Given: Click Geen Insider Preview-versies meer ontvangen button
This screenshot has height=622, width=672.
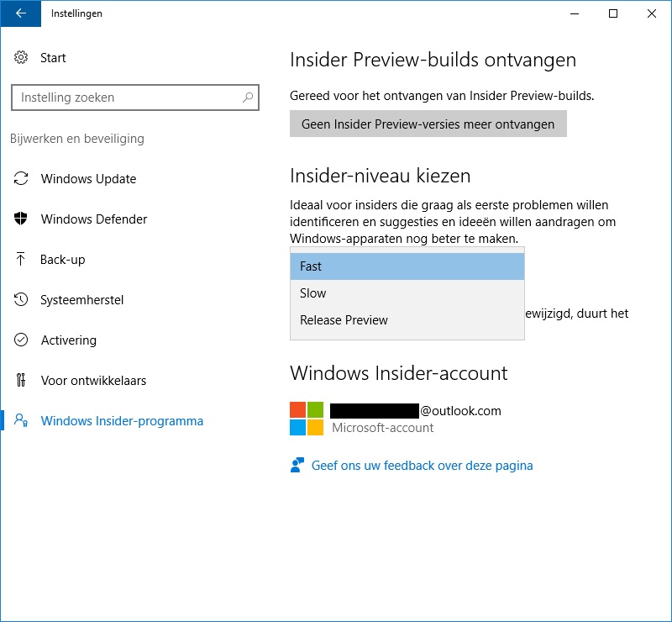Looking at the screenshot, I should (428, 124).
